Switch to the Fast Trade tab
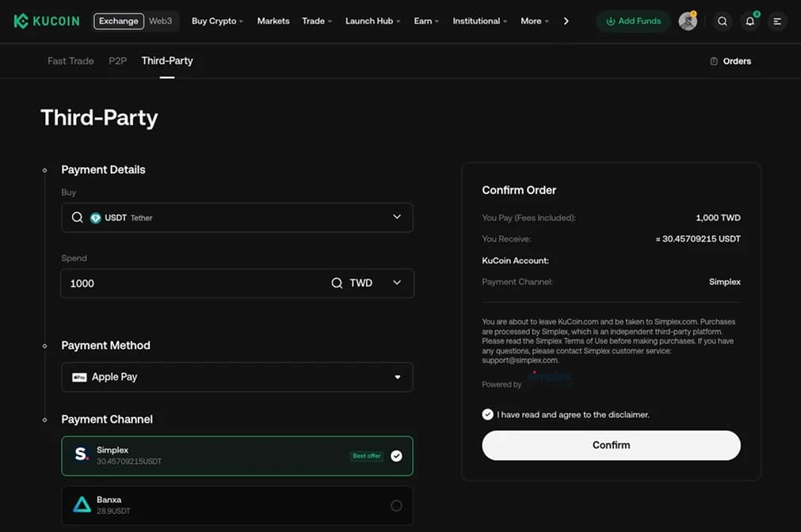801x532 pixels. click(x=70, y=60)
